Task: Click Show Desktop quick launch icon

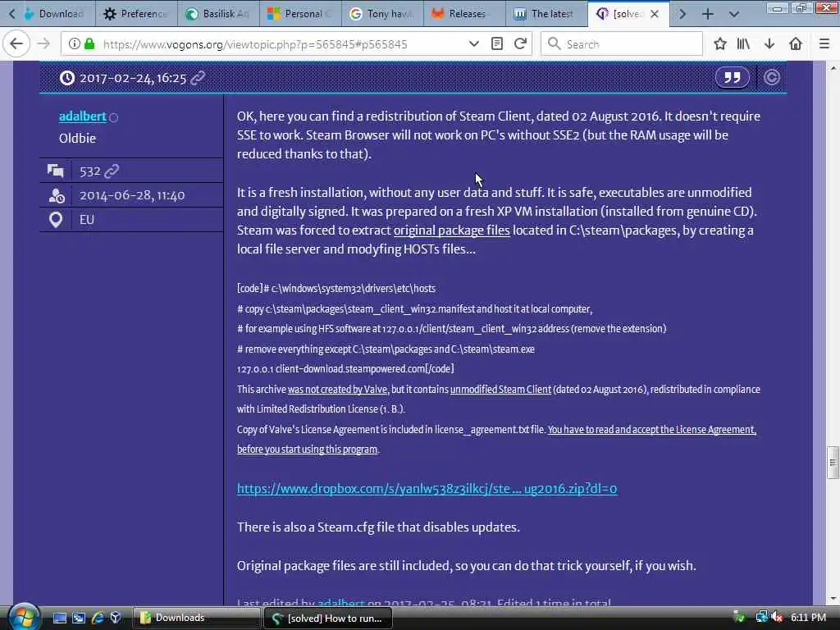Action: pos(59,618)
